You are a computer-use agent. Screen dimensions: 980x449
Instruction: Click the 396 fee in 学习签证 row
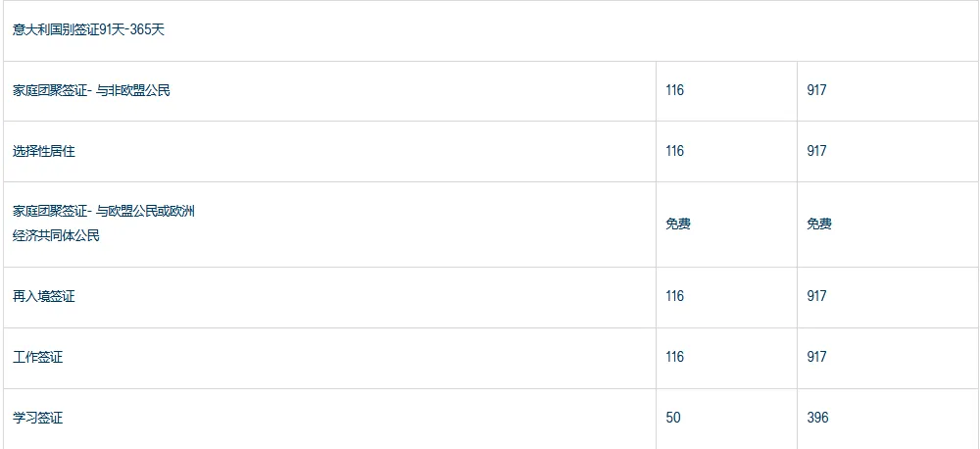click(817, 418)
